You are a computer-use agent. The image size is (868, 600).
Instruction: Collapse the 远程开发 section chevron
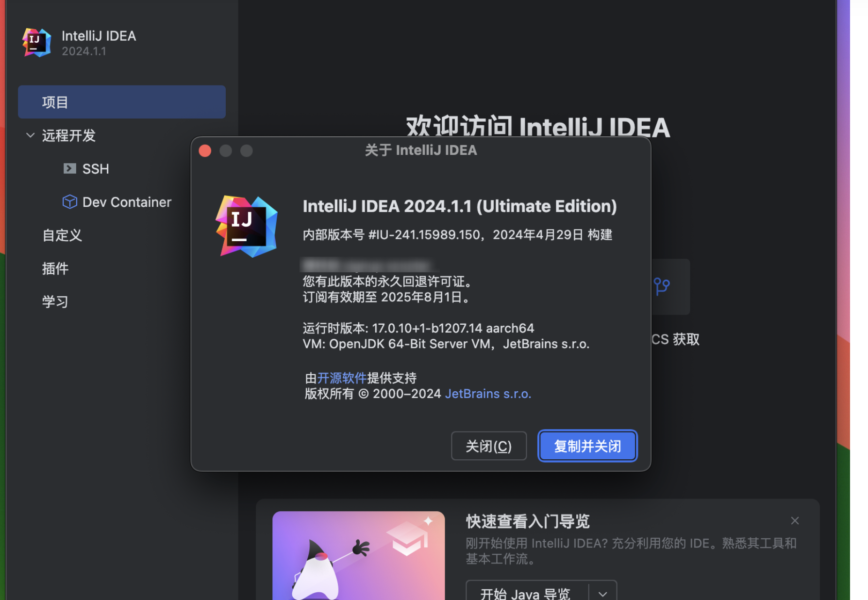(x=30, y=135)
